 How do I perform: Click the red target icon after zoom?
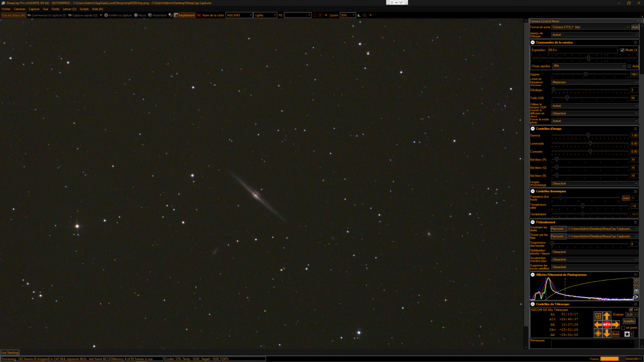click(x=365, y=15)
